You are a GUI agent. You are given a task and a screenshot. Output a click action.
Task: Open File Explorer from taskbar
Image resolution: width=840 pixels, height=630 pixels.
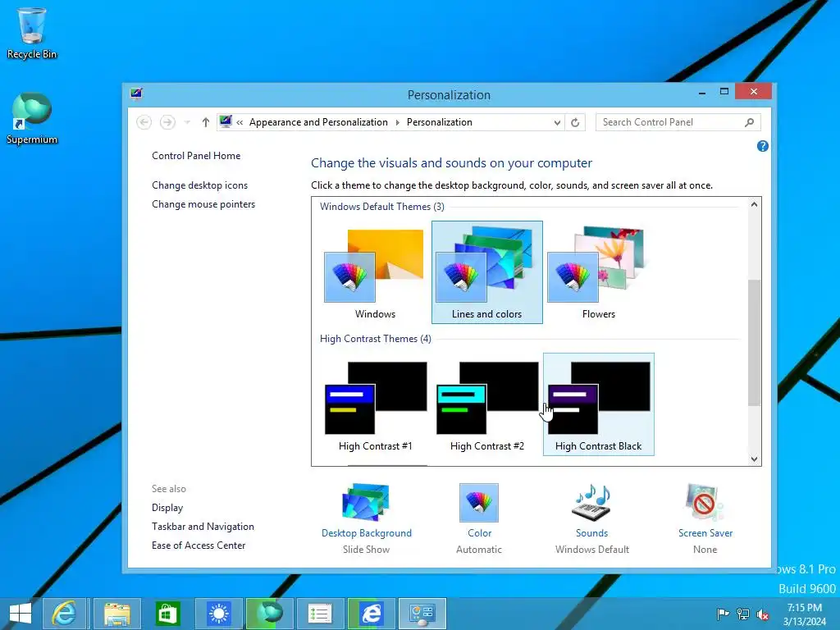pos(116,614)
